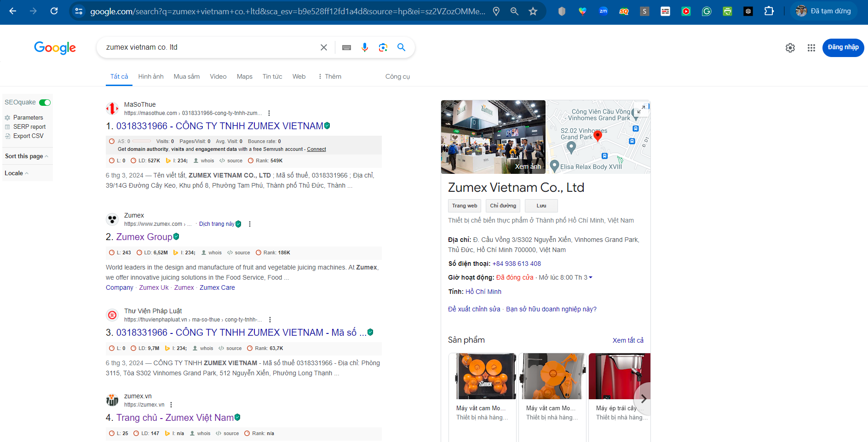Switch to the Maps tab
This screenshot has width=868, height=442.
click(245, 76)
